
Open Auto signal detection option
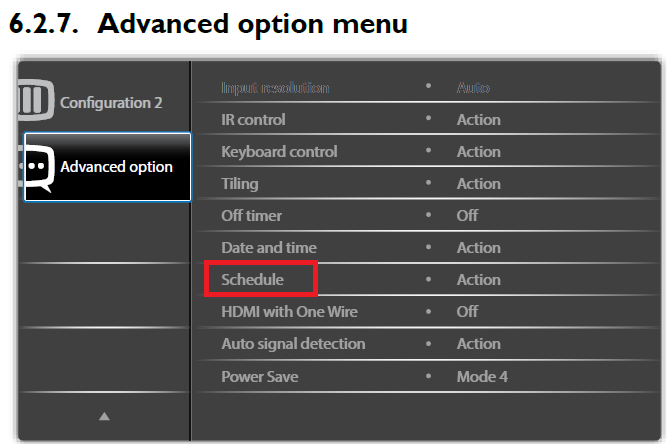(293, 344)
